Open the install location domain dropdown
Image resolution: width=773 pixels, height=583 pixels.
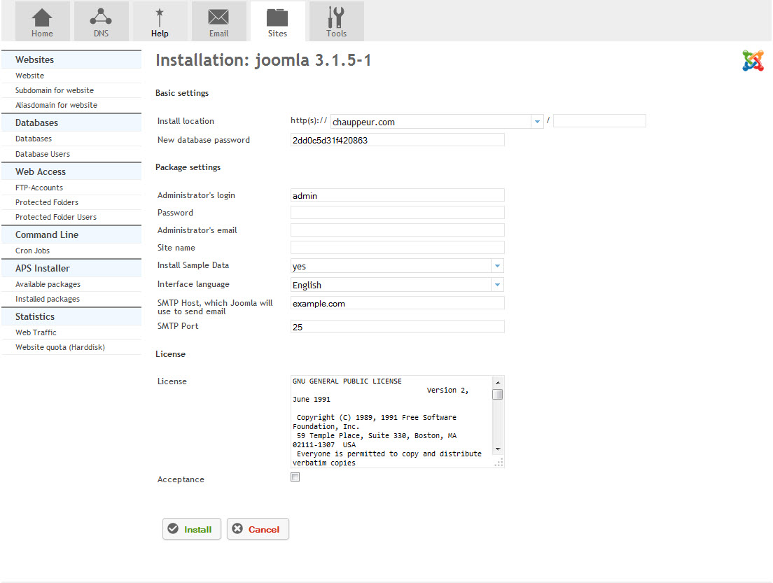coord(537,121)
